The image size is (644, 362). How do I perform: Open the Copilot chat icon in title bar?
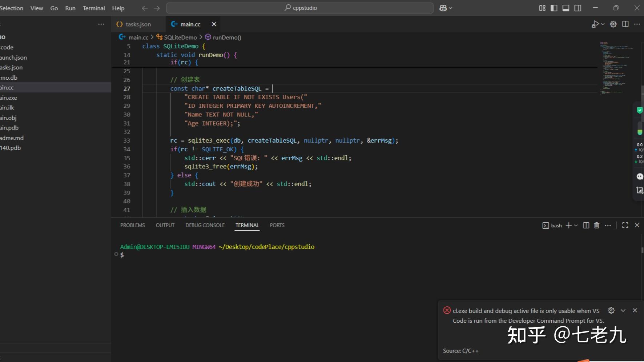(x=443, y=8)
